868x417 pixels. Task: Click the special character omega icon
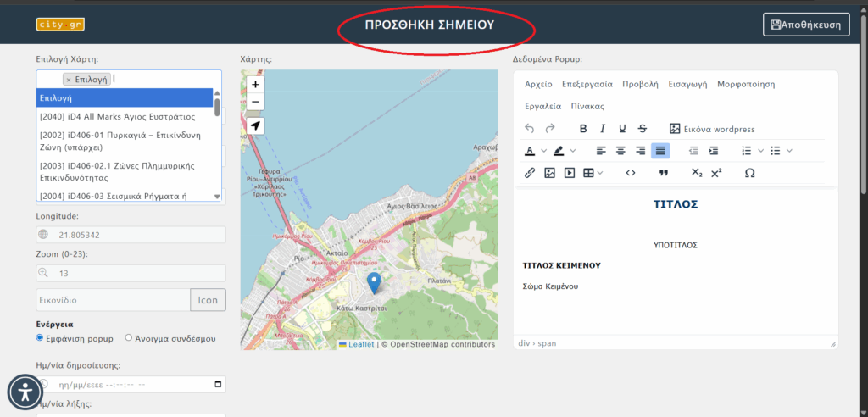tap(749, 173)
